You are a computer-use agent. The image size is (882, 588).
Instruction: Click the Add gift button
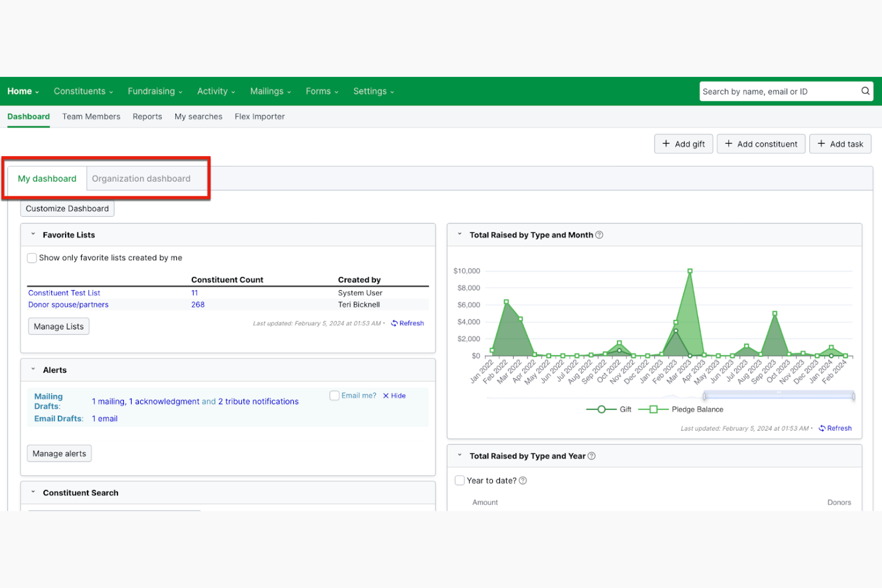[684, 144]
